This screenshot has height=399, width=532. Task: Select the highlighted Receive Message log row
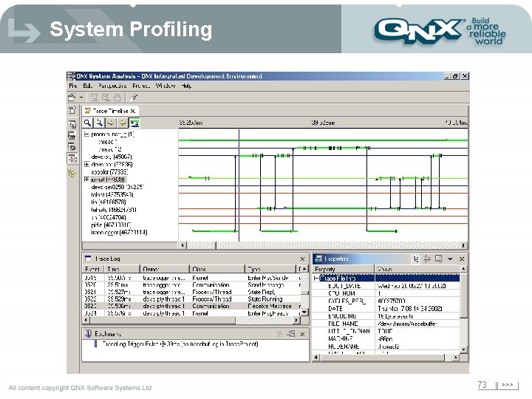(x=191, y=306)
